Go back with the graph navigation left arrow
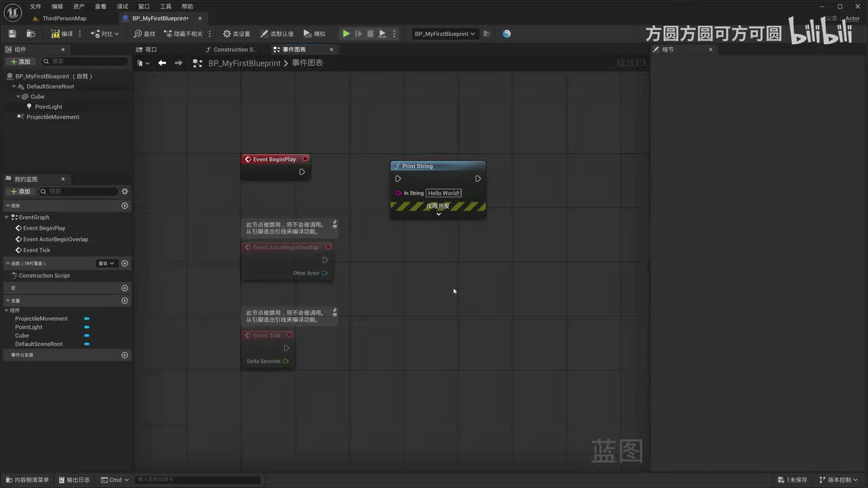 tap(162, 63)
